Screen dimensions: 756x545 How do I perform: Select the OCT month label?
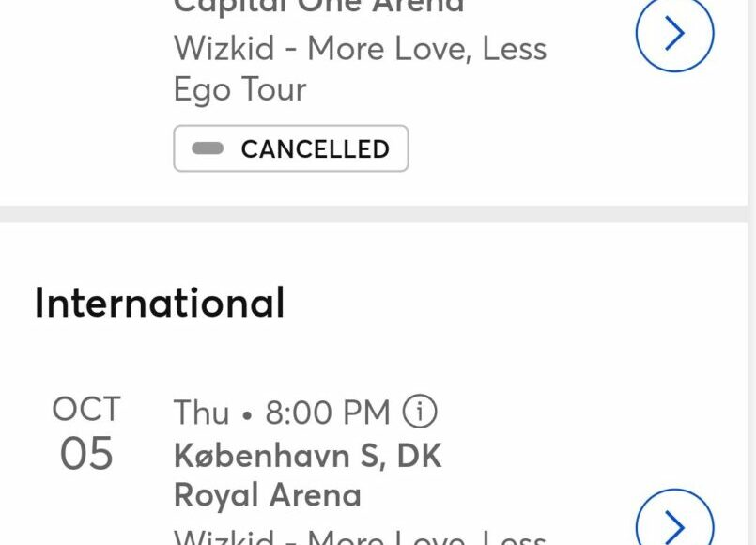click(86, 410)
